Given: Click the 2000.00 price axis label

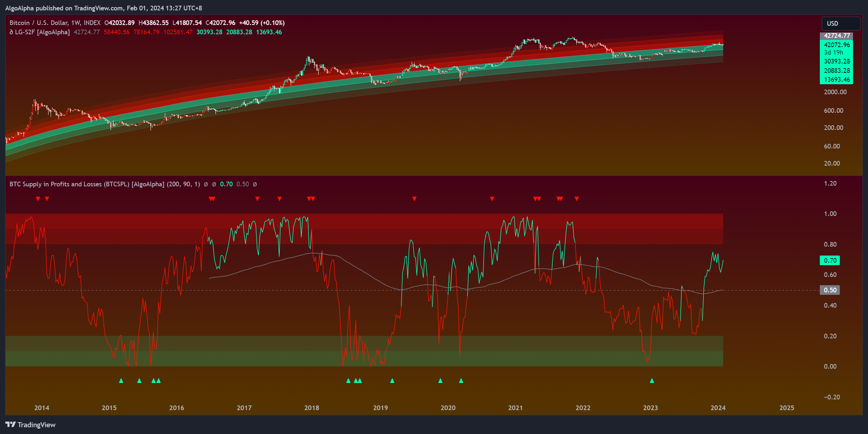Looking at the screenshot, I should tap(835, 92).
